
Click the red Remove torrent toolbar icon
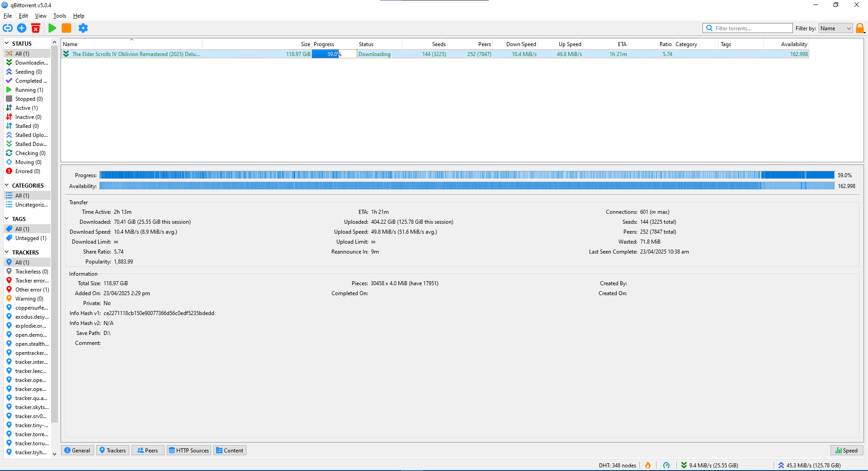pyautogui.click(x=36, y=28)
